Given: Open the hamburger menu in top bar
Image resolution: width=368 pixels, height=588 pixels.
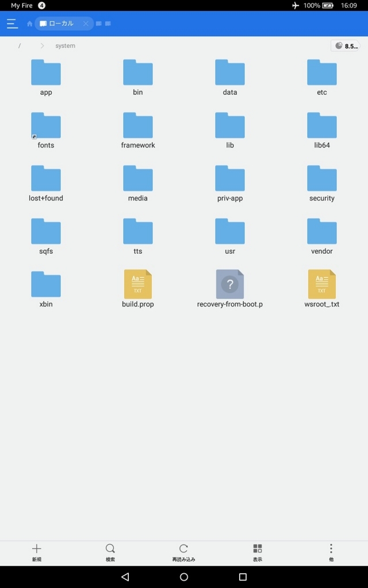Looking at the screenshot, I should pos(12,24).
